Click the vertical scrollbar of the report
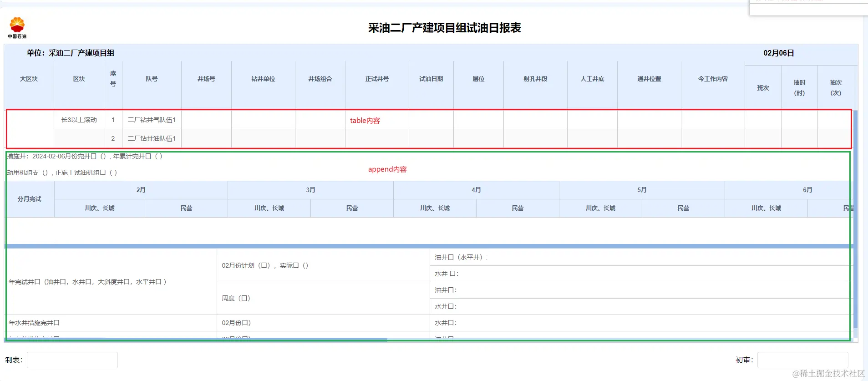 click(855, 218)
